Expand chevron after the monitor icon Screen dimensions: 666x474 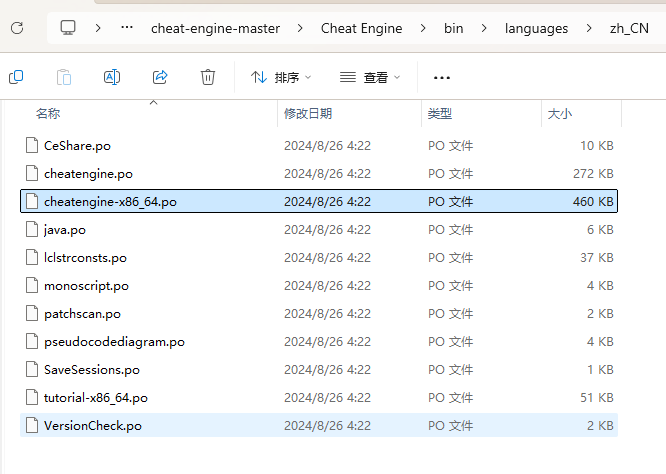[98, 28]
